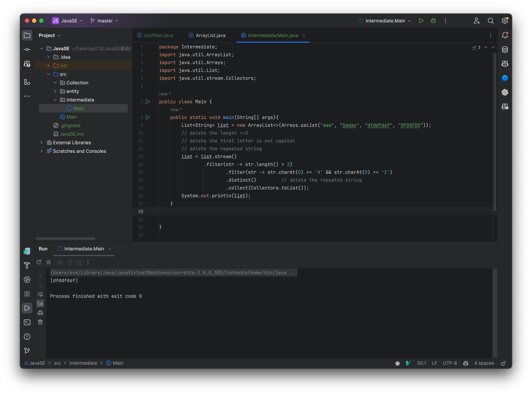Click the Notifications bell icon

click(x=505, y=35)
